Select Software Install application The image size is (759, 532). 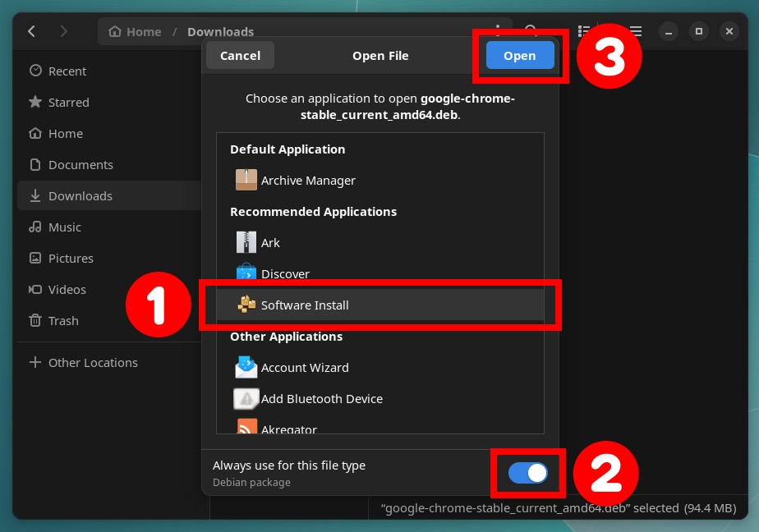coord(380,305)
